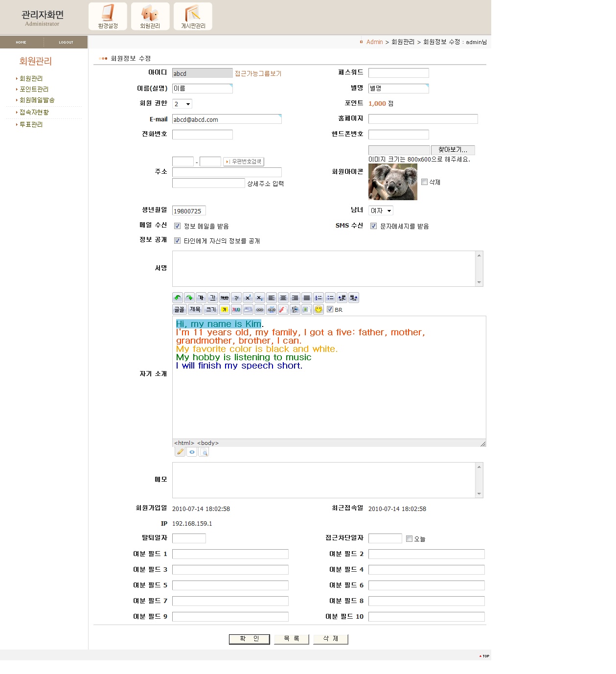The height and width of the screenshot is (674, 616).
Task: Click the insert hyperlink chain icon
Action: (x=260, y=309)
